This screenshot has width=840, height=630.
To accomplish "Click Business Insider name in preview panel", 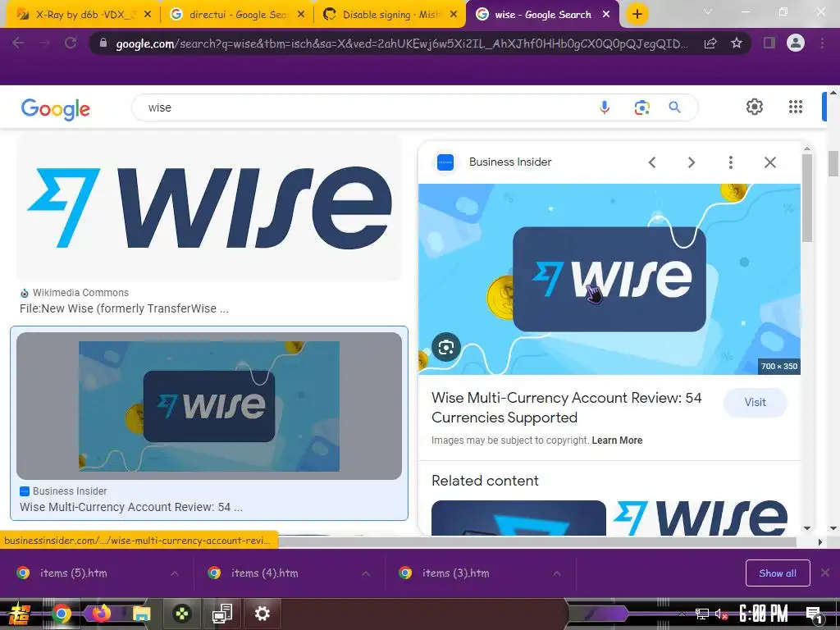I will point(510,162).
